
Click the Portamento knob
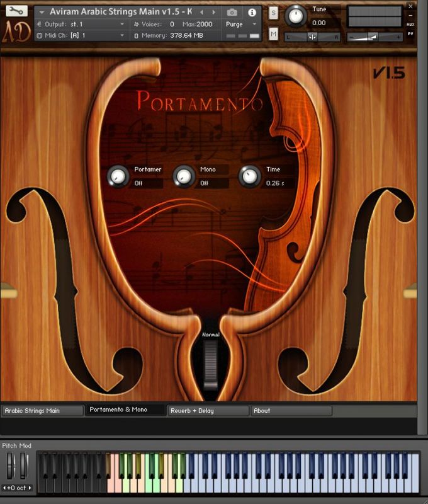[118, 176]
